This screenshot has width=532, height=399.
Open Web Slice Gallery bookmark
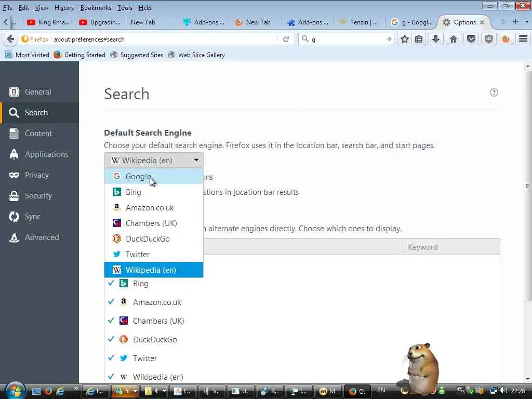coord(197,55)
